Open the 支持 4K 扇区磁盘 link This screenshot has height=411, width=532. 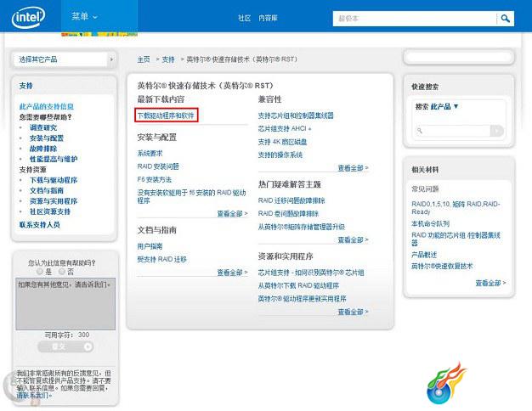[x=282, y=142]
